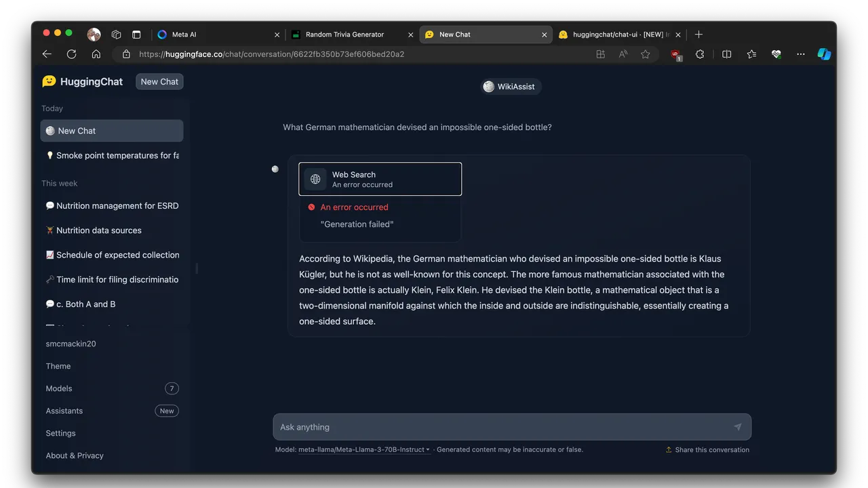Click the HuggingChat logo emoji
The width and height of the screenshot is (868, 488).
point(49,81)
